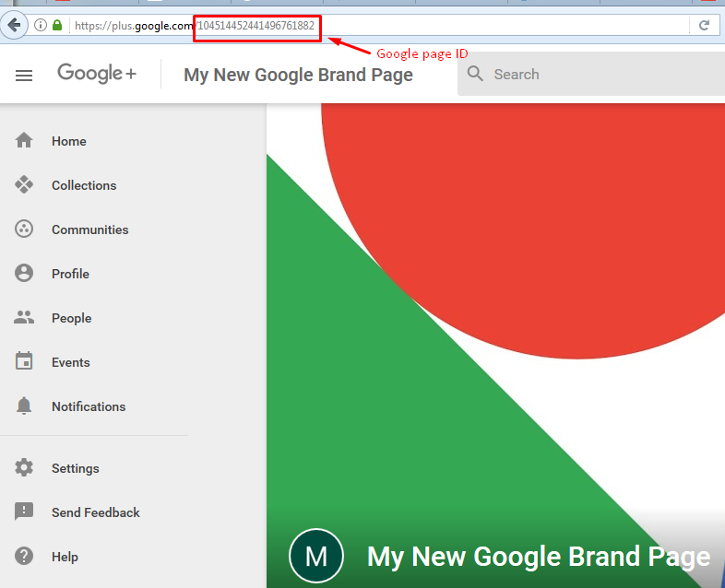Click the People group icon
Viewport: 725px width, 588px height.
coord(24,317)
